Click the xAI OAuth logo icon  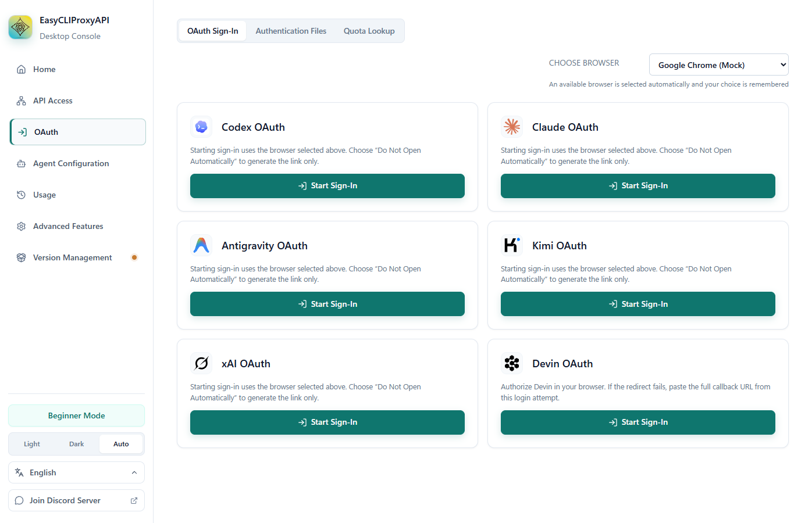201,363
